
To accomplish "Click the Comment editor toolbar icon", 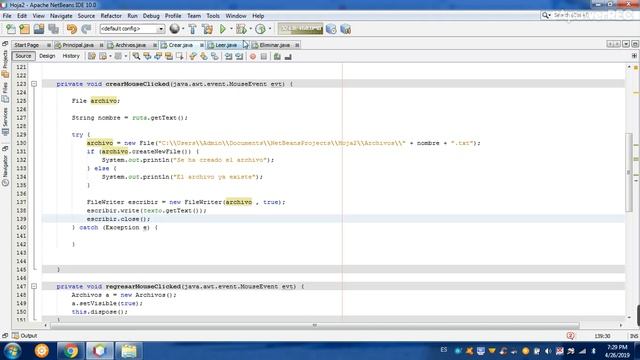I will click(277, 56).
